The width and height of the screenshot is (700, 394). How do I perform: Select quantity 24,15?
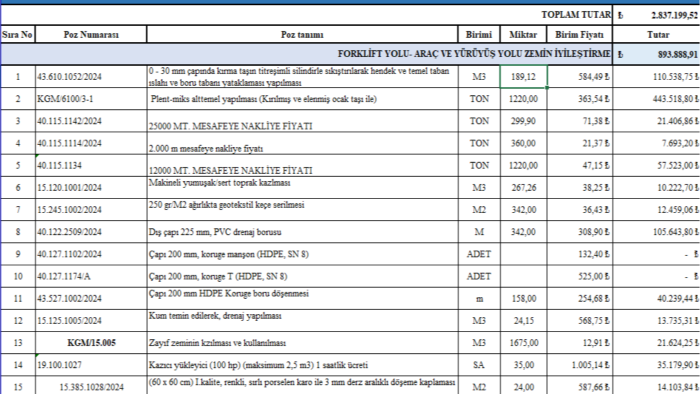point(523,321)
